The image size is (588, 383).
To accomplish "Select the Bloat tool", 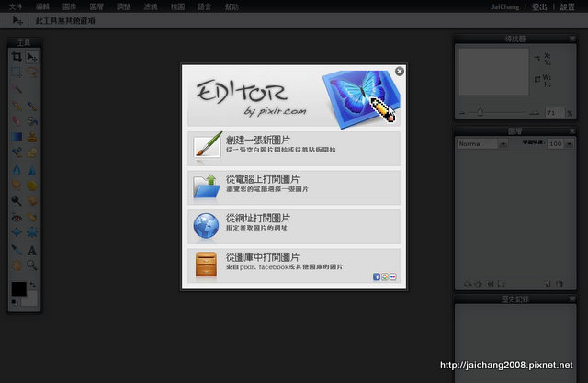I will pyautogui.click(x=17, y=232).
